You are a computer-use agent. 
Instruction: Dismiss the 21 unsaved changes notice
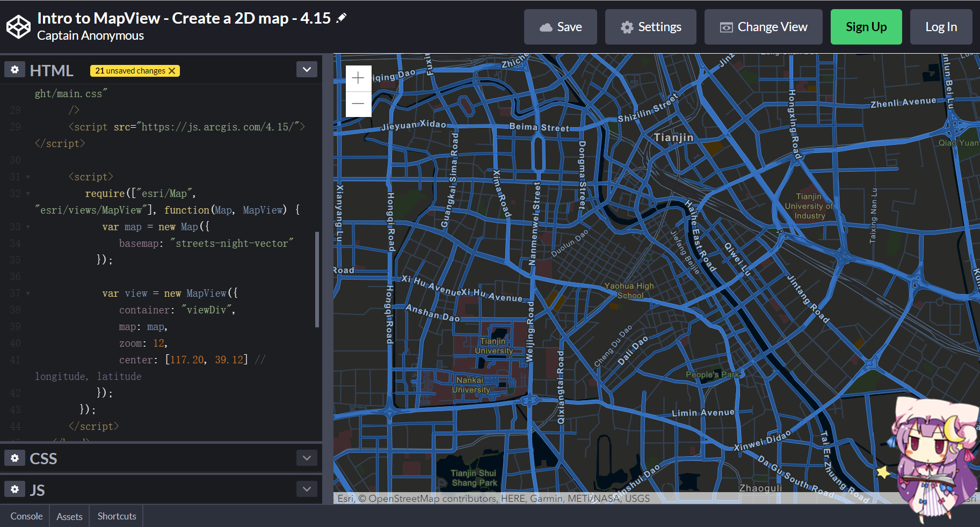[172, 71]
